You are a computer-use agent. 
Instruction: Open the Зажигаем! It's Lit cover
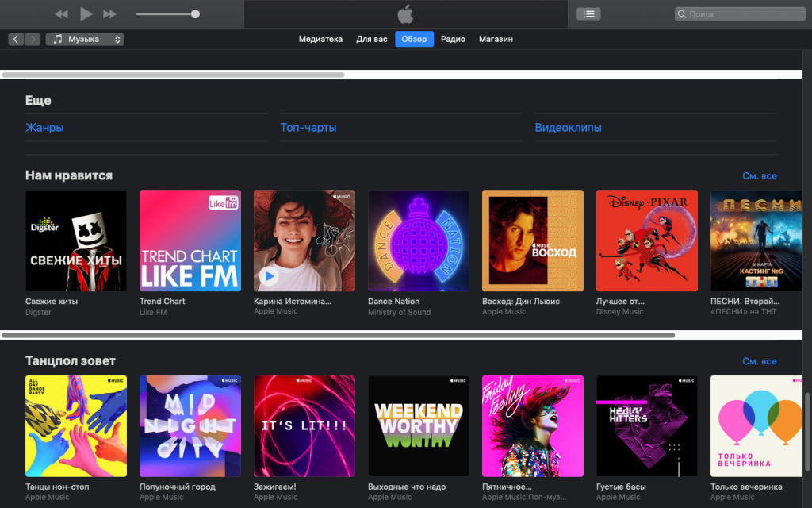[x=304, y=426]
